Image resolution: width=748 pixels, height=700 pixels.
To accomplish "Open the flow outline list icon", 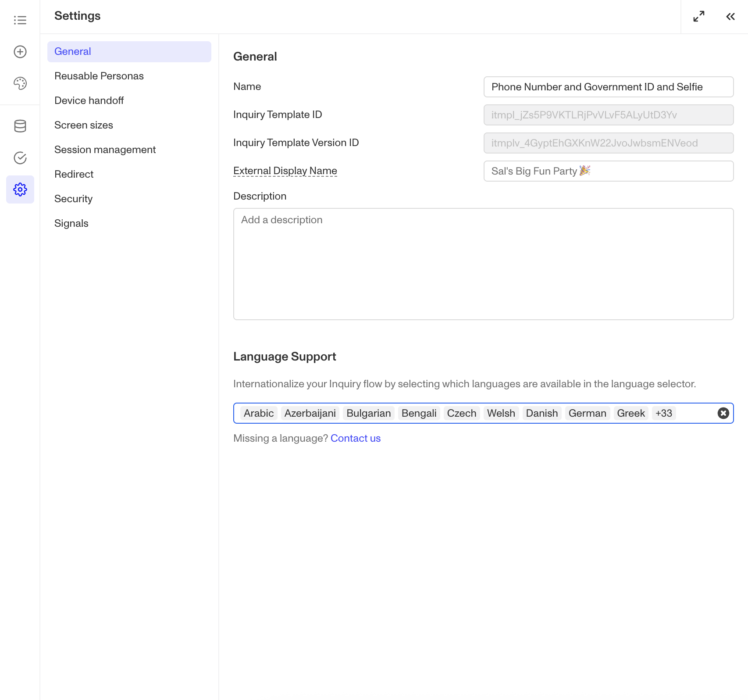I will click(x=20, y=20).
